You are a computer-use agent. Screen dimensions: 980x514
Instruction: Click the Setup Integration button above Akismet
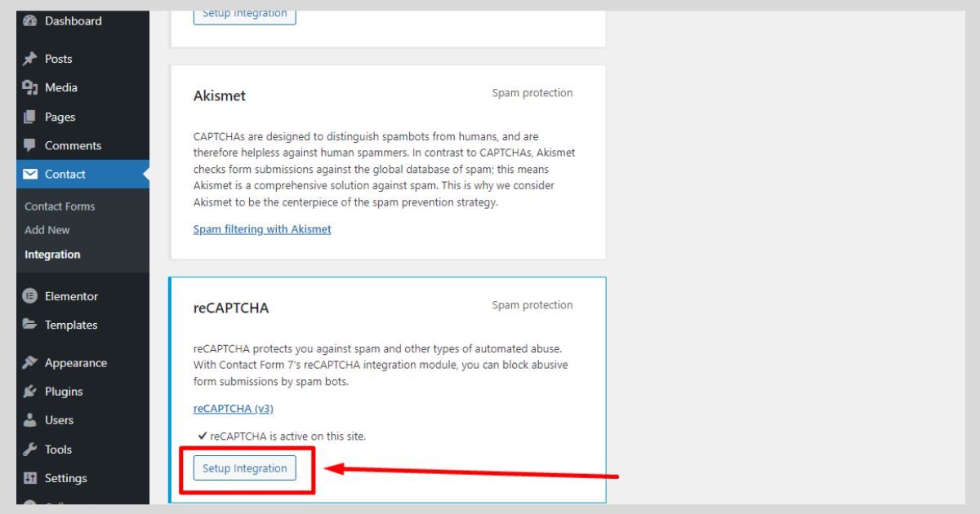245,14
